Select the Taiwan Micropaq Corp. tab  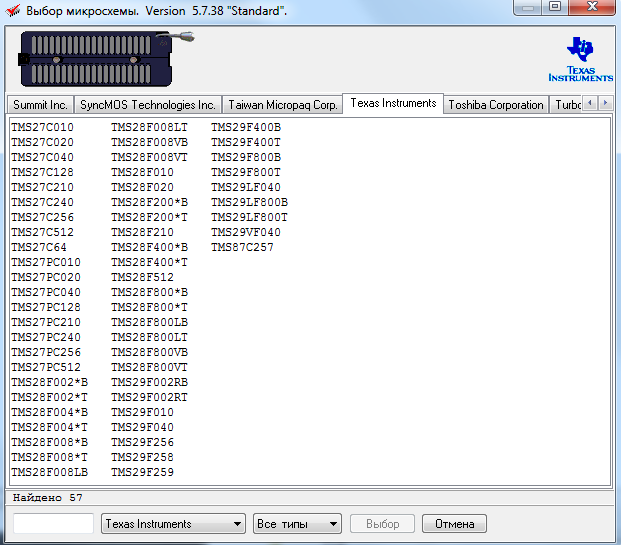[x=282, y=105]
